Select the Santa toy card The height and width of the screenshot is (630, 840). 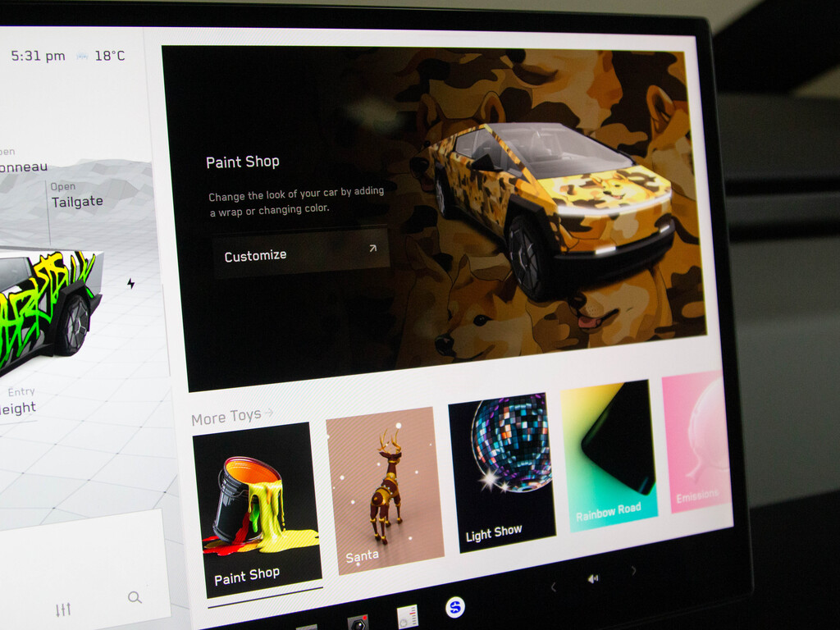pos(385,490)
